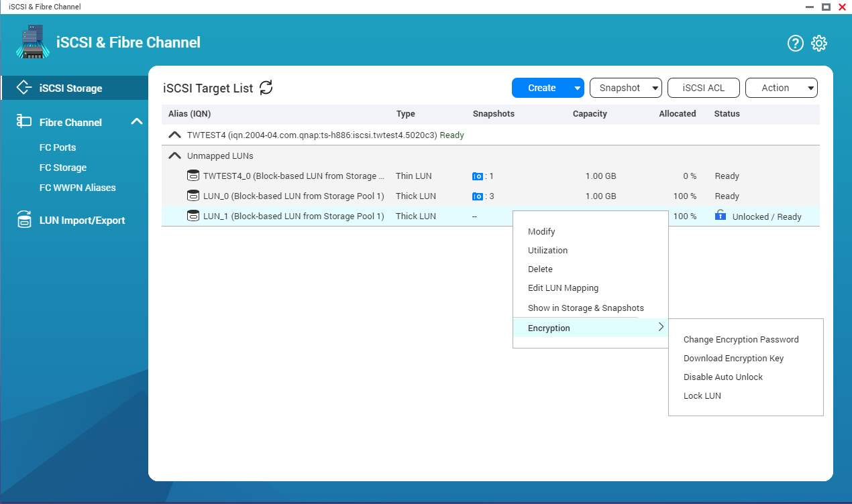Open the Snapshot dropdown

[x=626, y=88]
